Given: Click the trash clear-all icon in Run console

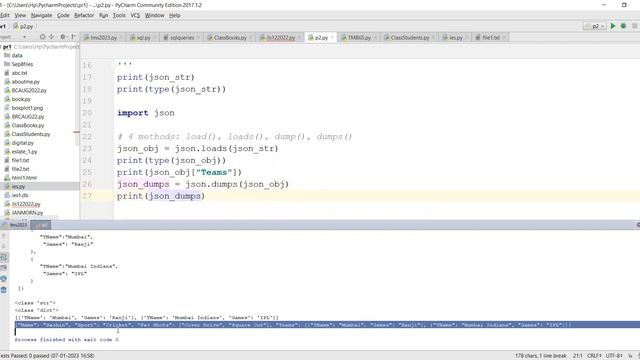Looking at the screenshot, I should 4,290.
